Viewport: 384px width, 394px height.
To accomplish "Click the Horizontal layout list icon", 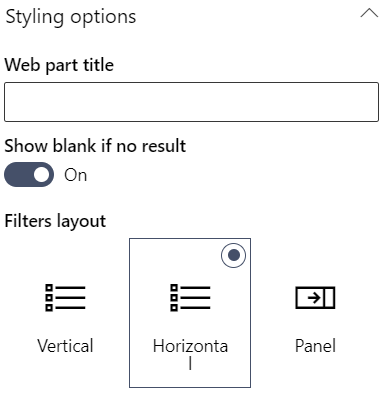I will [190, 298].
